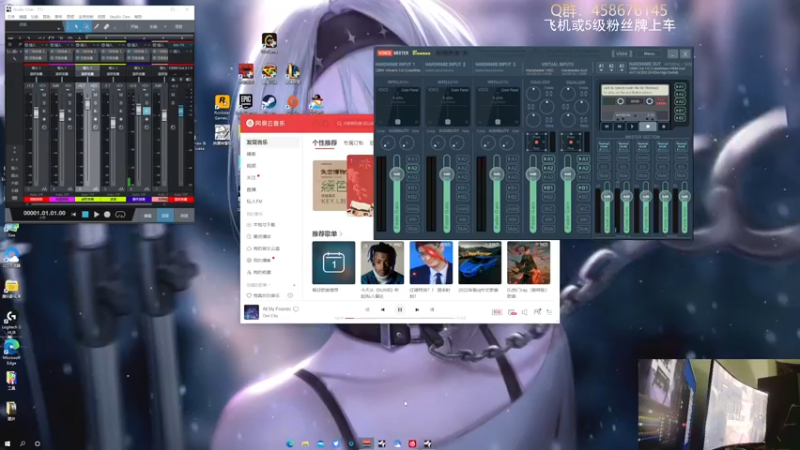
Task: Switch to 混音 view in Studio One
Action: tap(165, 216)
